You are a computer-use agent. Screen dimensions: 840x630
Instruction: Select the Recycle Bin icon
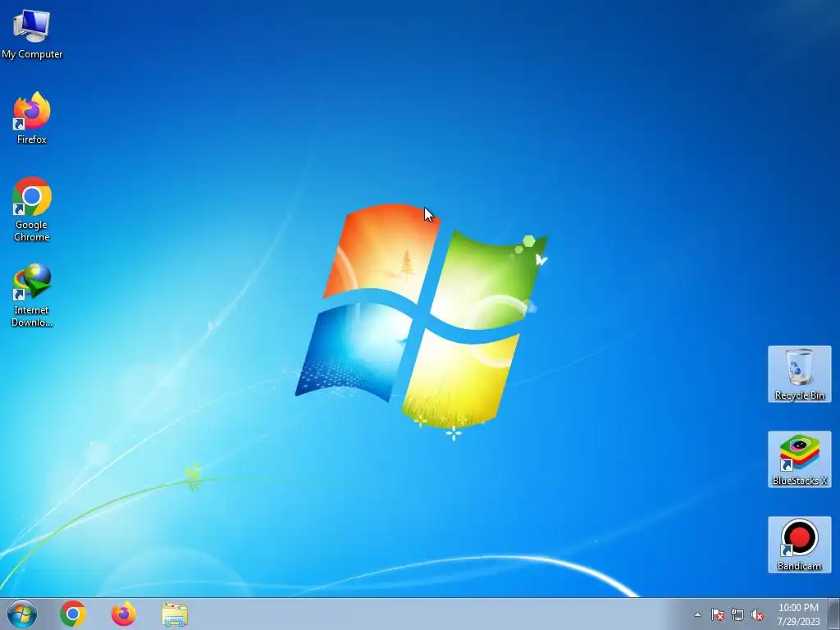click(x=799, y=374)
